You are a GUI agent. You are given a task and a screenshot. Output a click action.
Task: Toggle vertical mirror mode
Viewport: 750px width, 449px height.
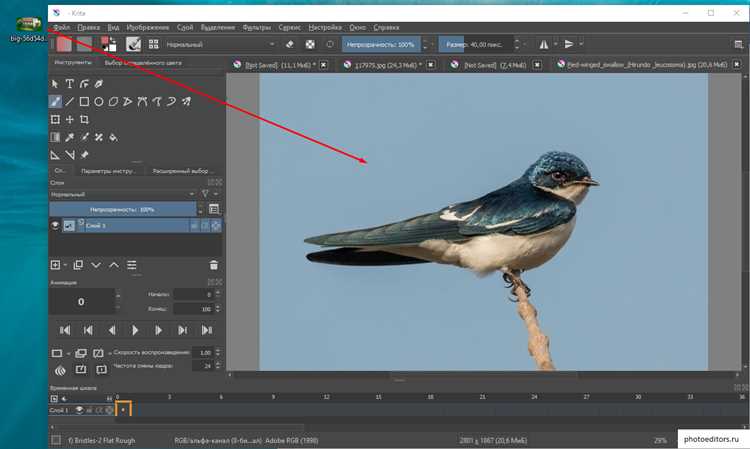(x=569, y=44)
